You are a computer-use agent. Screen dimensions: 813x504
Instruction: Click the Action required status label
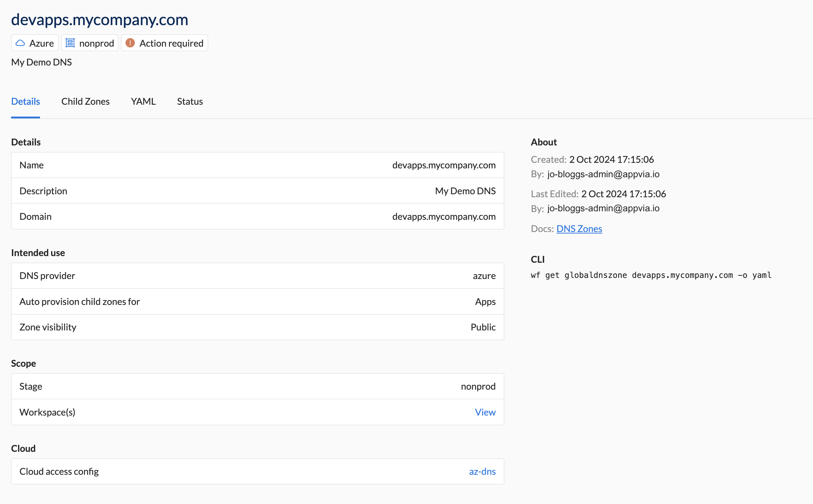pos(171,43)
